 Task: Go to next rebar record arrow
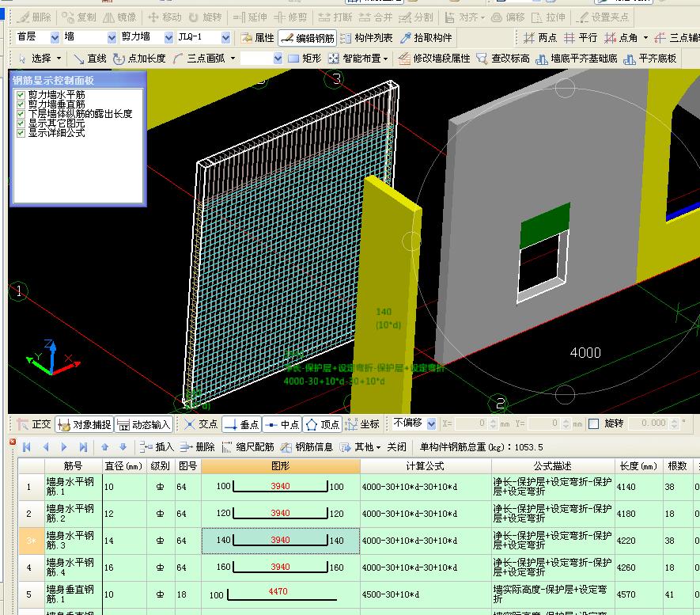(64, 447)
